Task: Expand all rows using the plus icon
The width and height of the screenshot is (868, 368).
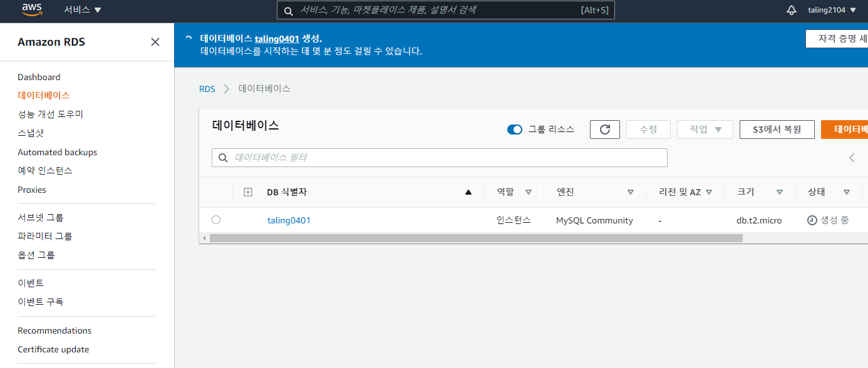Action: (247, 192)
